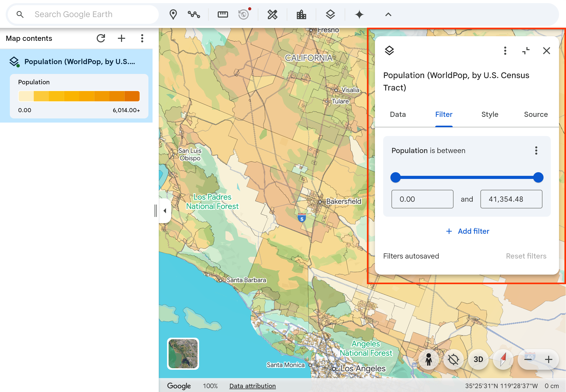Screen dimensions: 566x392
Task: Toggle the 3D view button
Action: click(x=478, y=359)
